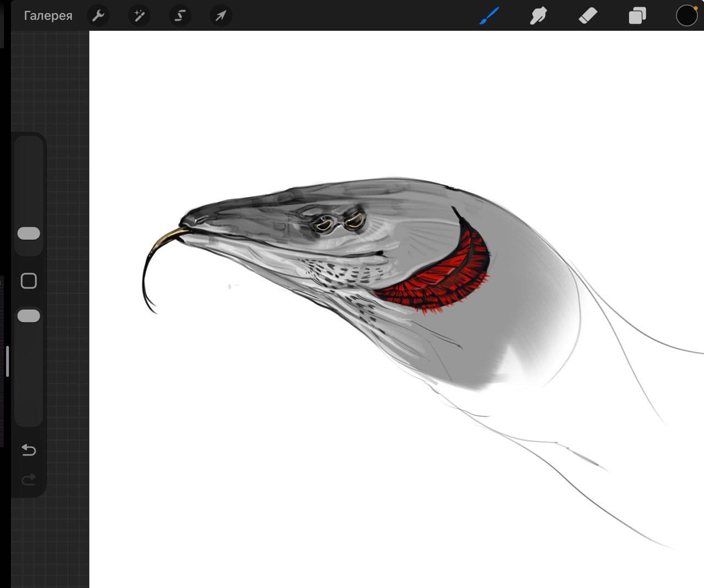Screen dimensions: 704x588
Task: Open the active color picker
Action: 686,15
